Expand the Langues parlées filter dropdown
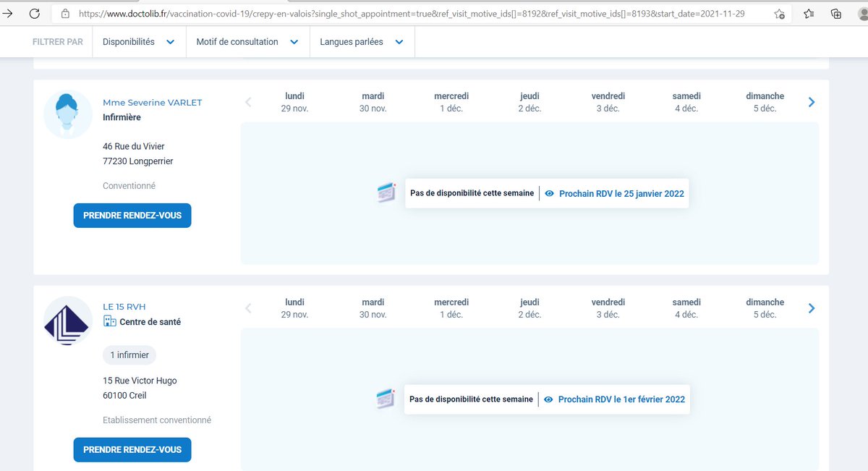 pyautogui.click(x=362, y=42)
